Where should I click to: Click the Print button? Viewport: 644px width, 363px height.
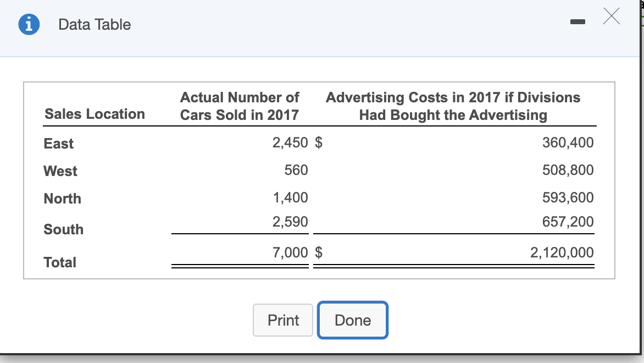pos(282,320)
